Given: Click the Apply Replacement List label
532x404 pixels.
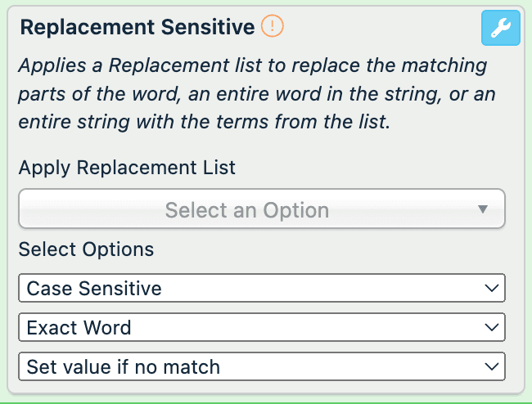Looking at the screenshot, I should (x=127, y=168).
